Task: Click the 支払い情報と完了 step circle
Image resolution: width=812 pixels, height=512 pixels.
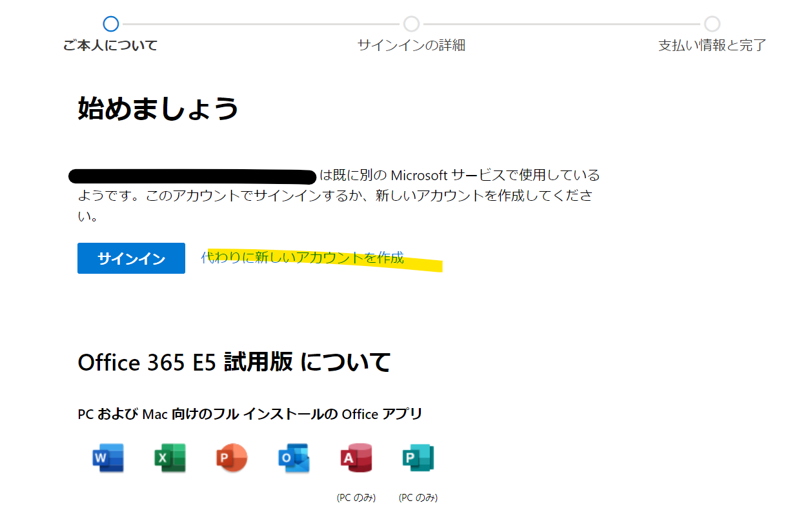Action: pos(712,24)
